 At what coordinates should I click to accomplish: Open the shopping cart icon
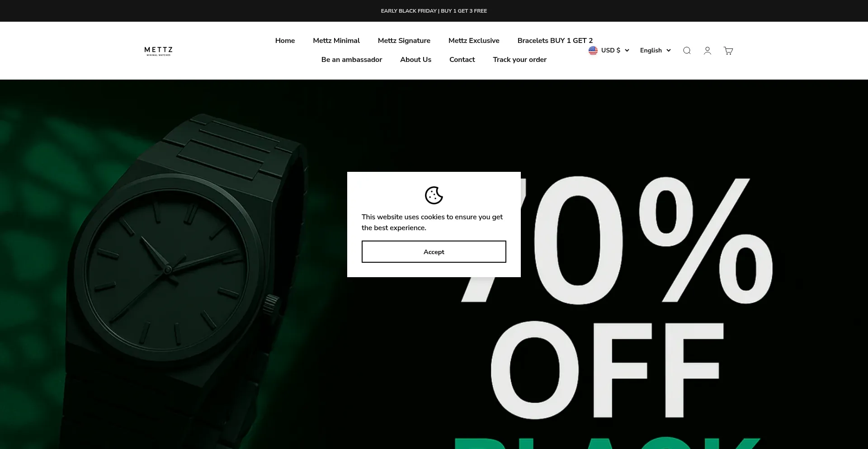728,51
